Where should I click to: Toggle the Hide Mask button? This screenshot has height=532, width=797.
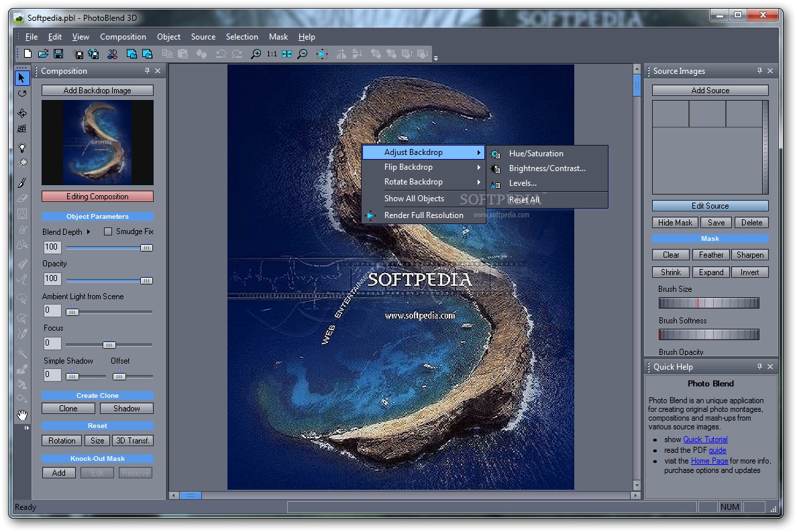click(x=675, y=223)
